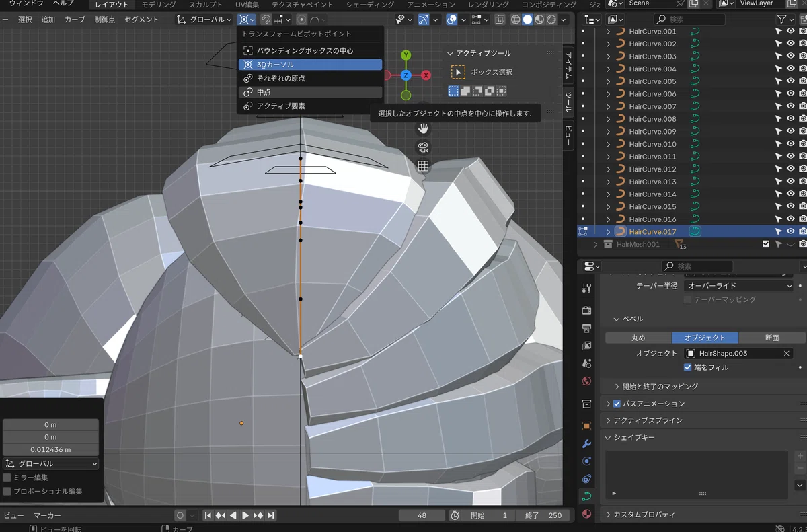This screenshot has height=532, width=807.
Task: Toggle HairMesh001 collection exclude checkbox
Action: tap(766, 244)
